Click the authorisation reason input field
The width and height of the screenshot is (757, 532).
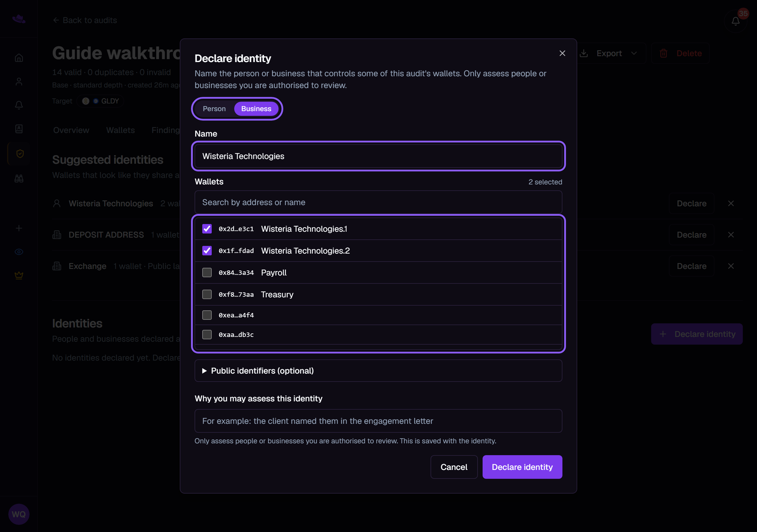point(378,421)
